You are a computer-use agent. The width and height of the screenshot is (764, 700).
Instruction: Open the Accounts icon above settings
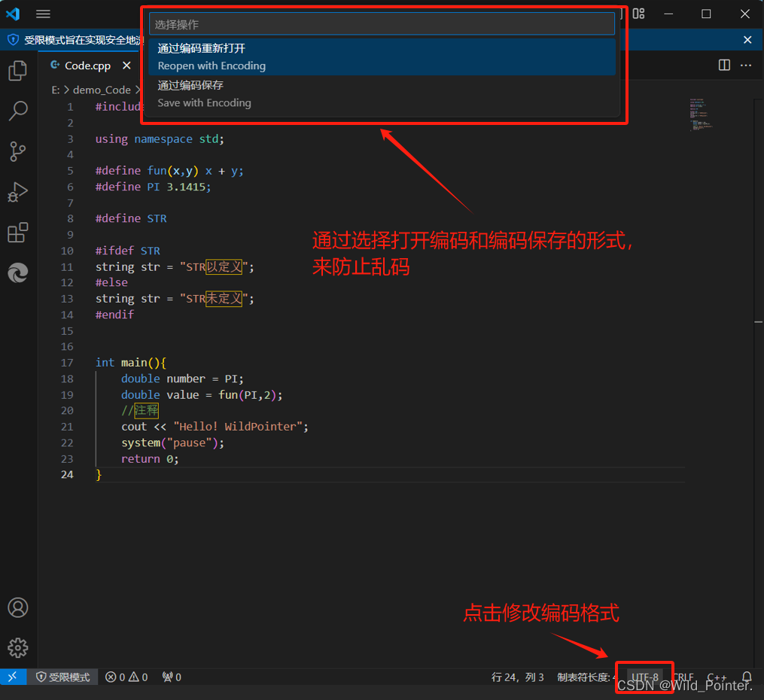18,607
